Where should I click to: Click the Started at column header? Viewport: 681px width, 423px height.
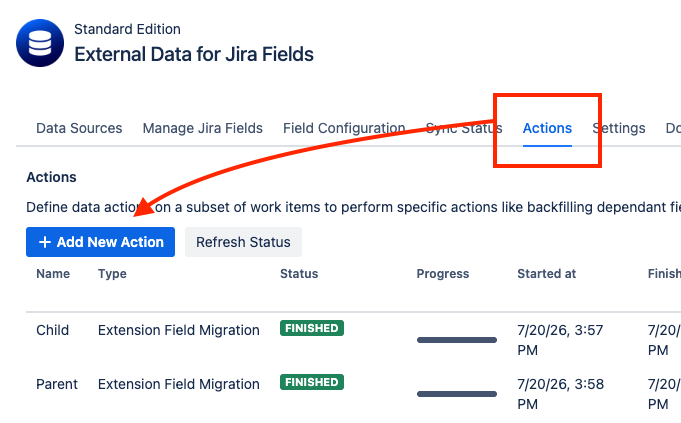[546, 274]
